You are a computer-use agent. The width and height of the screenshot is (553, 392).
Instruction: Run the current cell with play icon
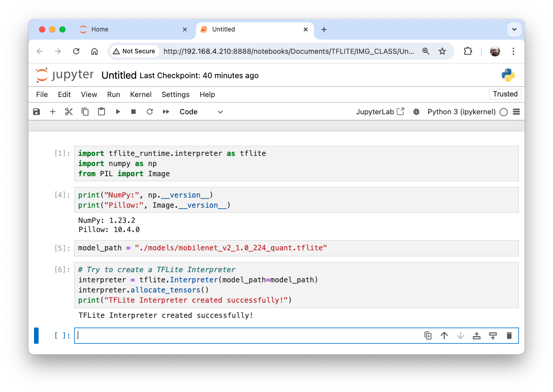118,112
